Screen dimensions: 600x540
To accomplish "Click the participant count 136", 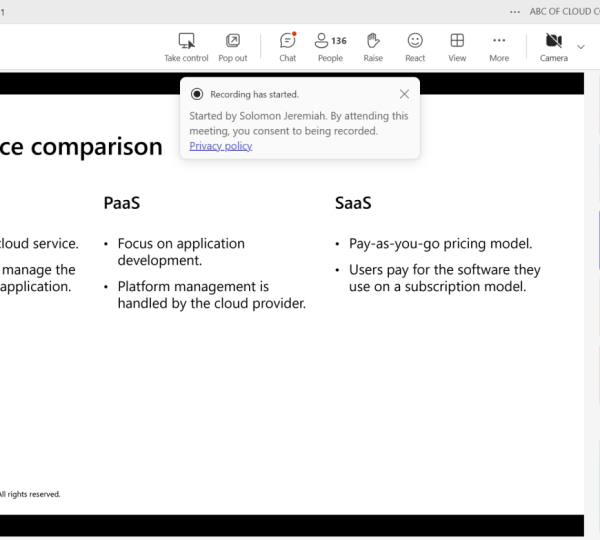I will pyautogui.click(x=339, y=41).
